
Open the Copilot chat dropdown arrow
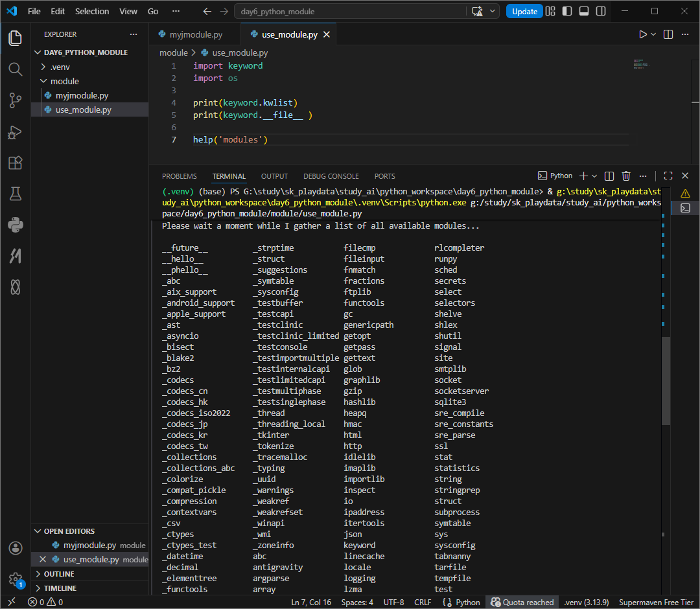[492, 11]
